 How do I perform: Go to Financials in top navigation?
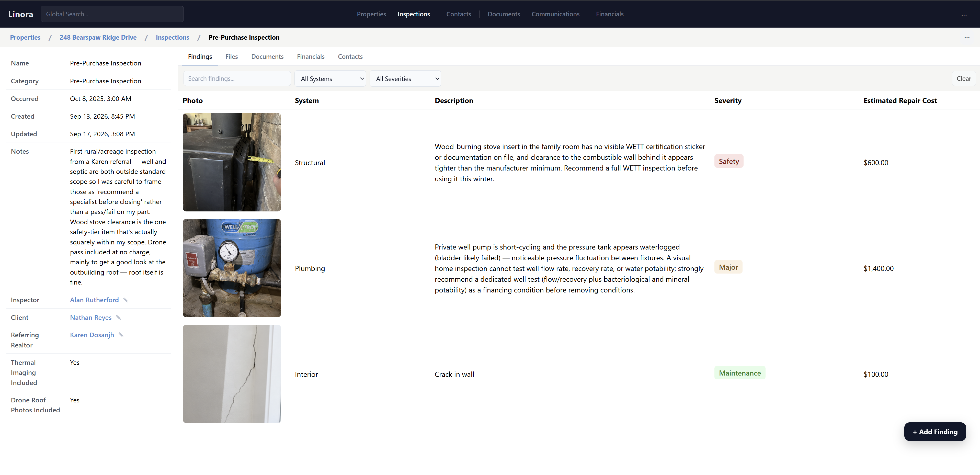(609, 14)
